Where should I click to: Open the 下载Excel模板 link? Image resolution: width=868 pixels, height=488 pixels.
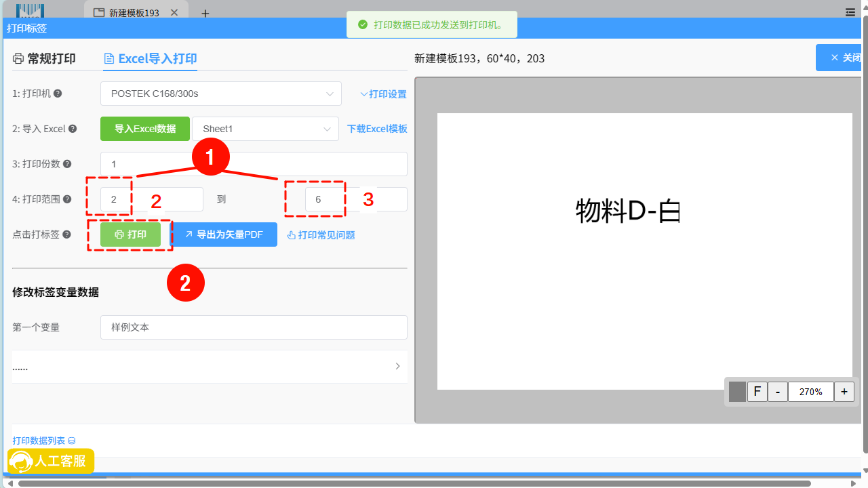click(377, 129)
